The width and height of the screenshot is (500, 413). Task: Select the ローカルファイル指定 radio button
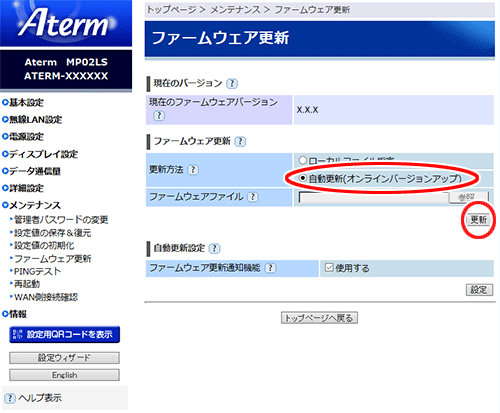click(x=302, y=160)
